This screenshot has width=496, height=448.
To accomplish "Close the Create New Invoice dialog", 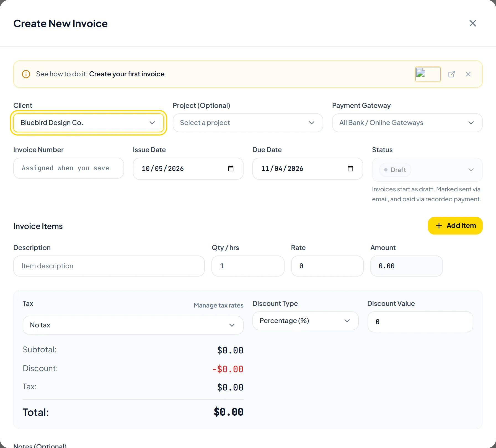I will [x=472, y=23].
